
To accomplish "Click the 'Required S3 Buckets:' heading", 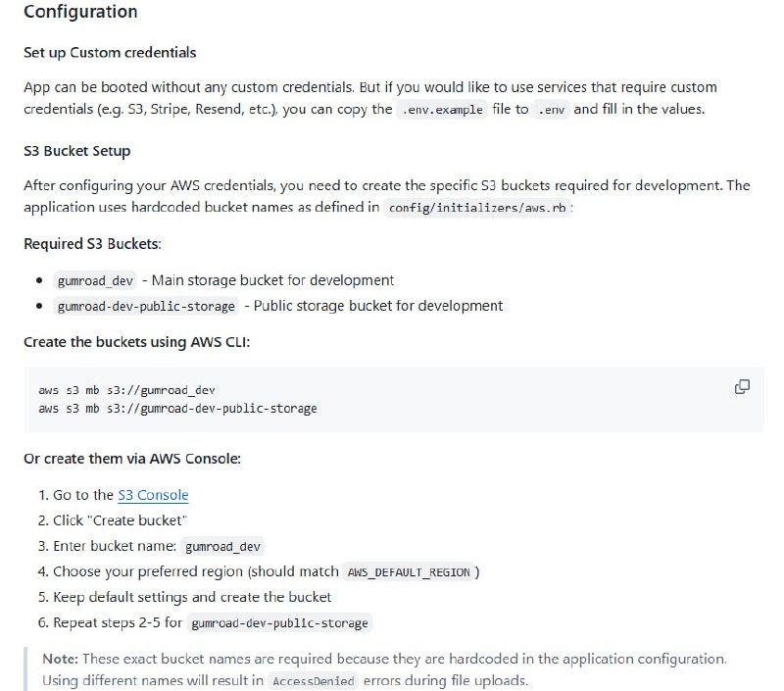I will (92, 243).
